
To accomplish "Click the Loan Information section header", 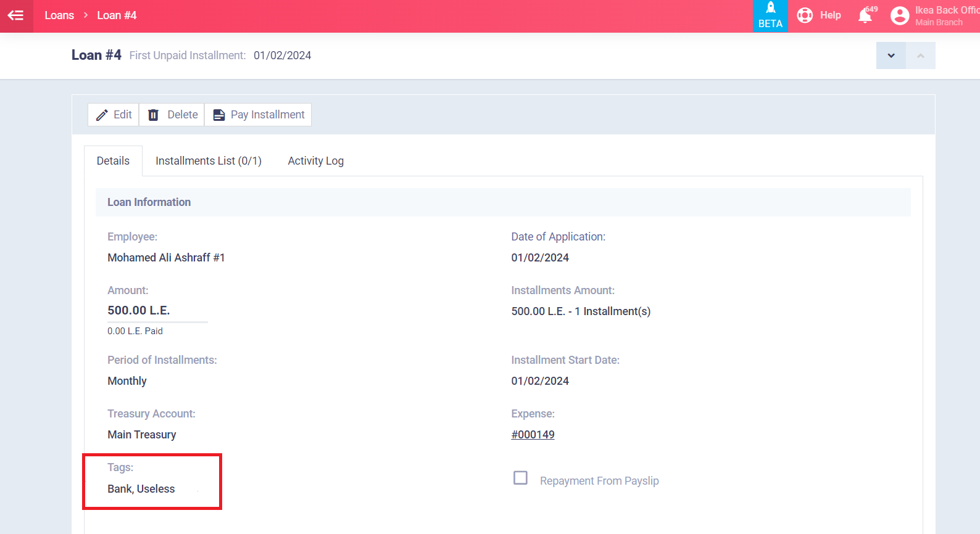I will tap(149, 202).
